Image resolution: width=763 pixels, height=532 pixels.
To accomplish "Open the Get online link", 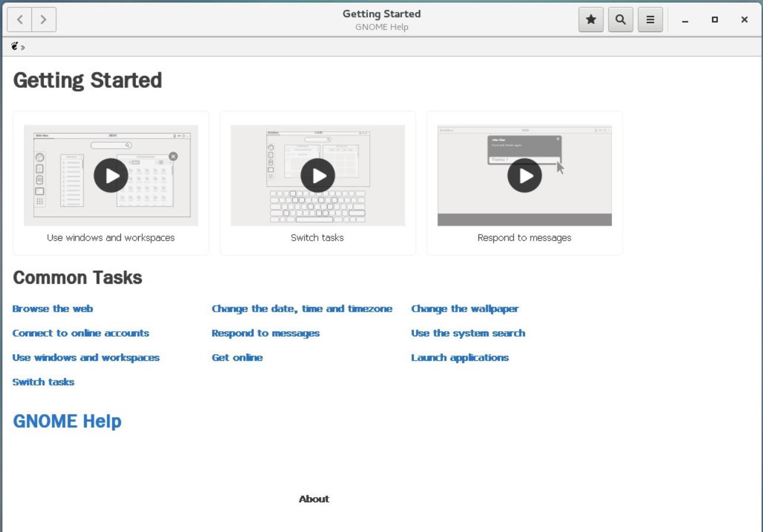I will tap(237, 358).
